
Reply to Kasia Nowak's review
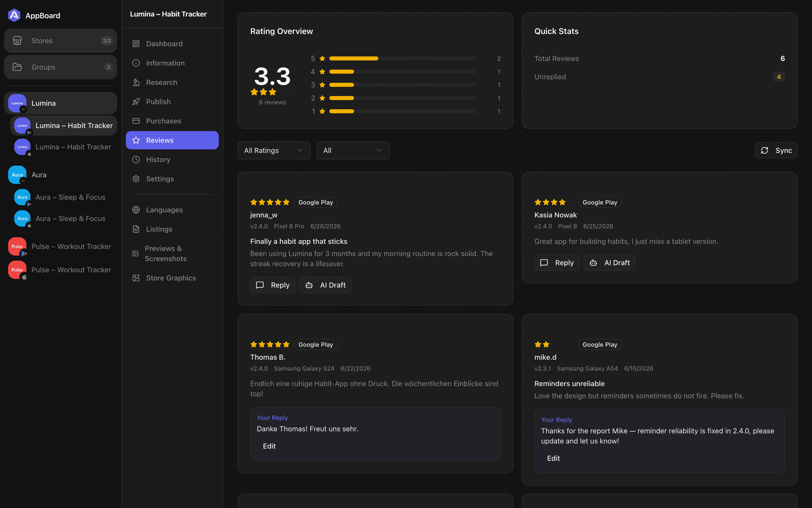coord(557,263)
